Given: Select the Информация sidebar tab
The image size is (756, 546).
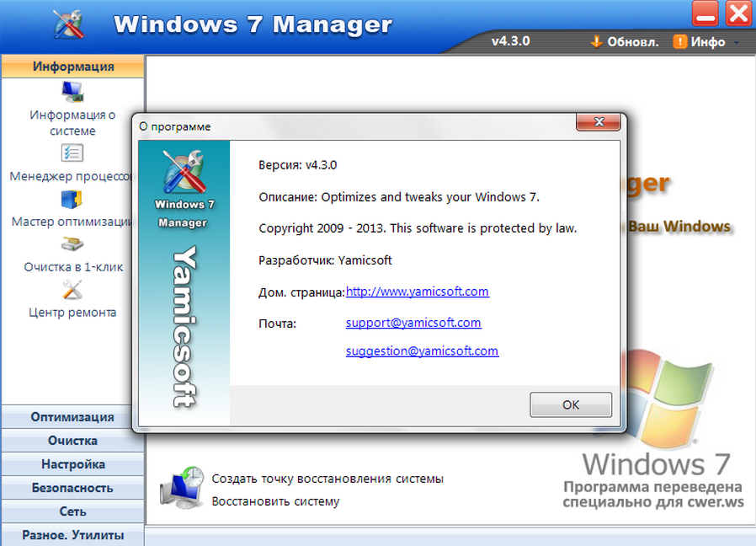Looking at the screenshot, I should coord(72,67).
